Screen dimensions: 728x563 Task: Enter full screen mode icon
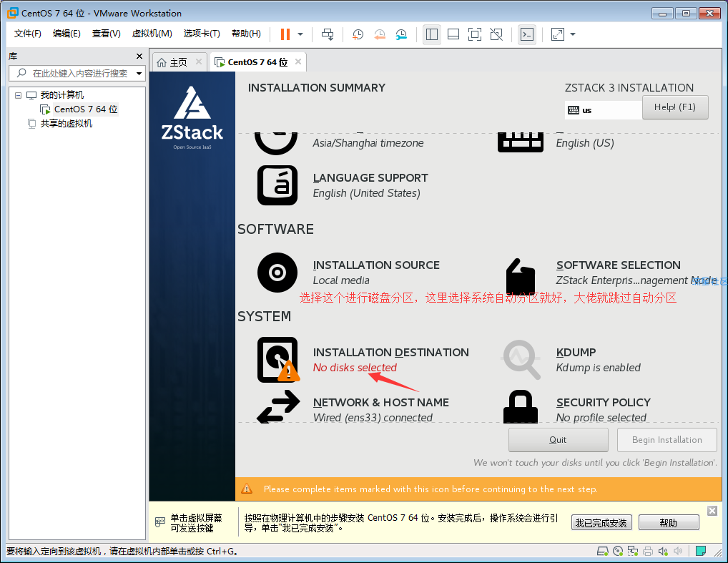pos(475,34)
